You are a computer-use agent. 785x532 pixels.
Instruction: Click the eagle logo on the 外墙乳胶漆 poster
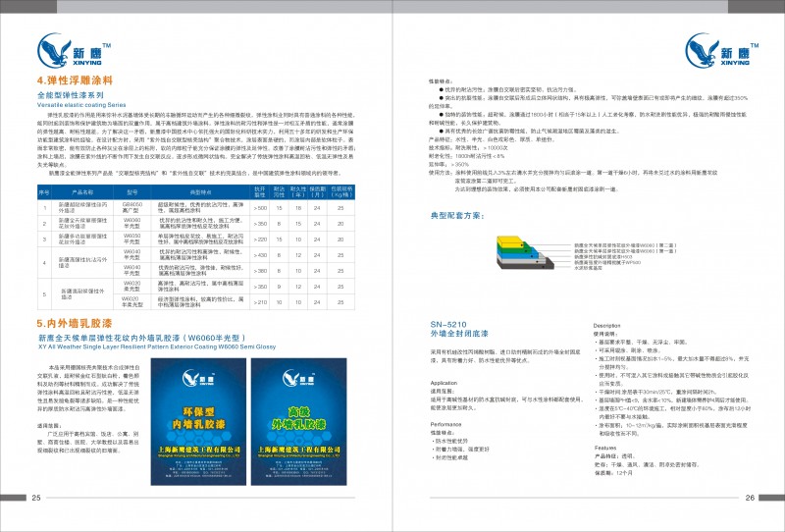point(298,378)
